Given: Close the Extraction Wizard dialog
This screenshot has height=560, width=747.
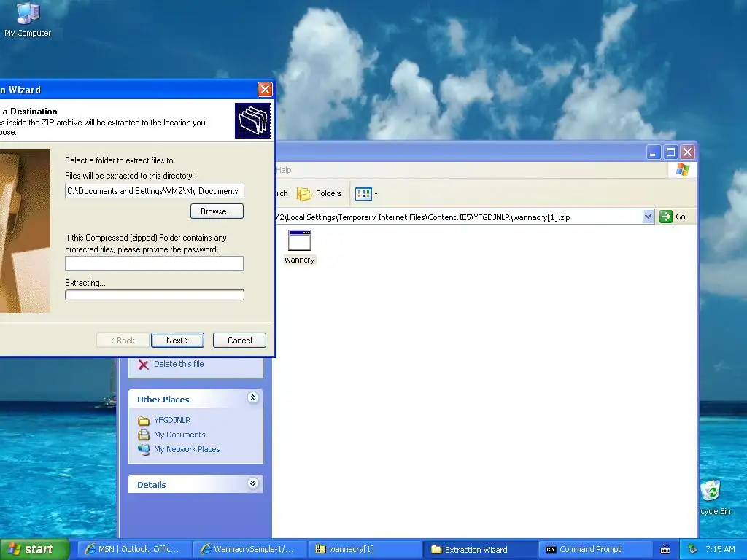Looking at the screenshot, I should point(265,90).
